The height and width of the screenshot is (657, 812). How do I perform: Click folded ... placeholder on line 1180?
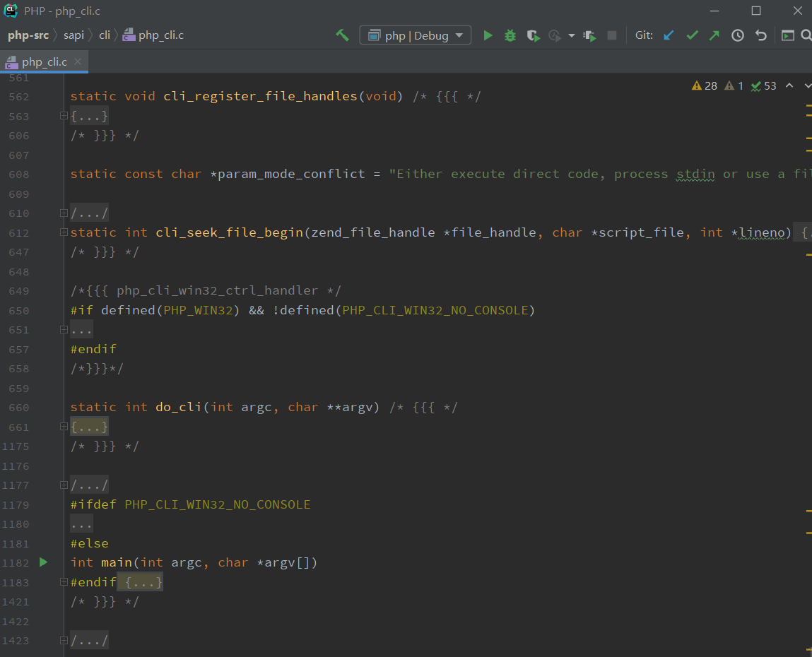click(x=82, y=524)
